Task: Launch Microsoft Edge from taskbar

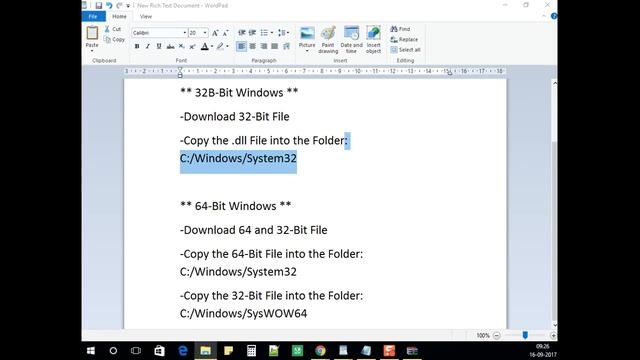Action: [182, 351]
